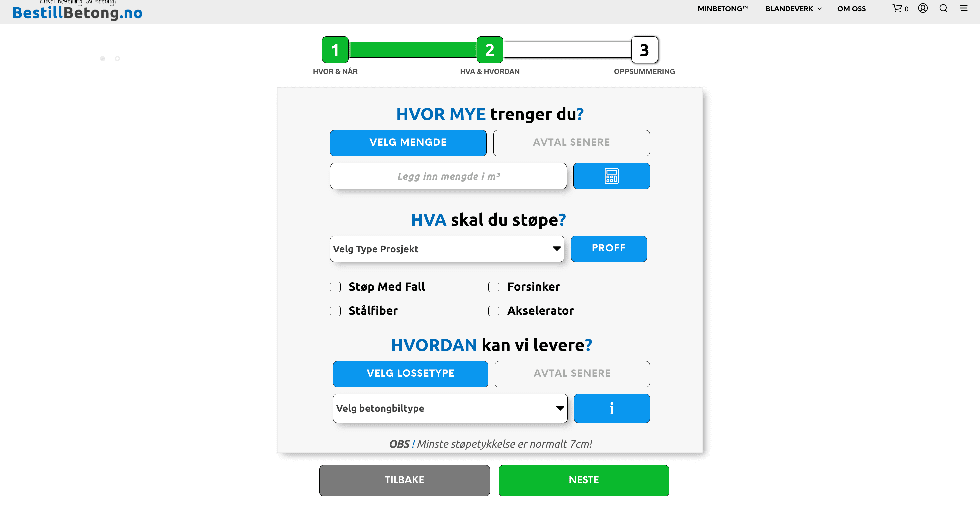Viewport: 980px width, 506px height.
Task: Go to the OM OSS page
Action: [x=851, y=8]
